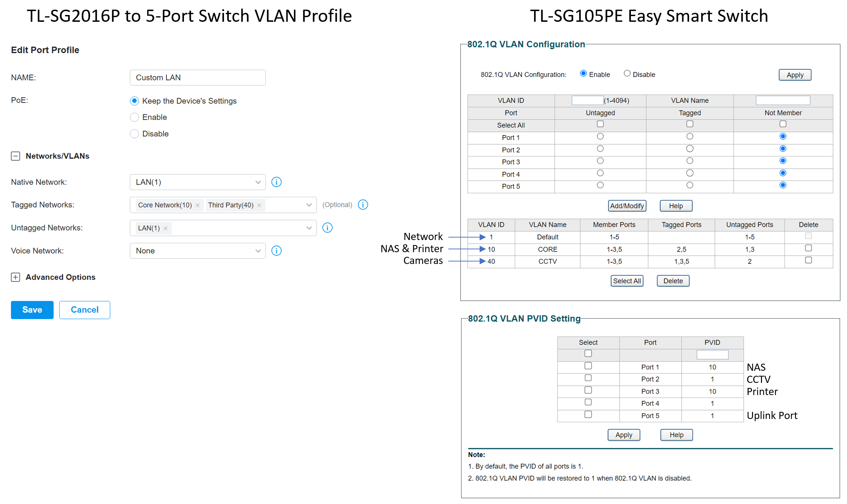Remove Third Party(40) tag
This screenshot has width=847, height=504.
pos(259,205)
